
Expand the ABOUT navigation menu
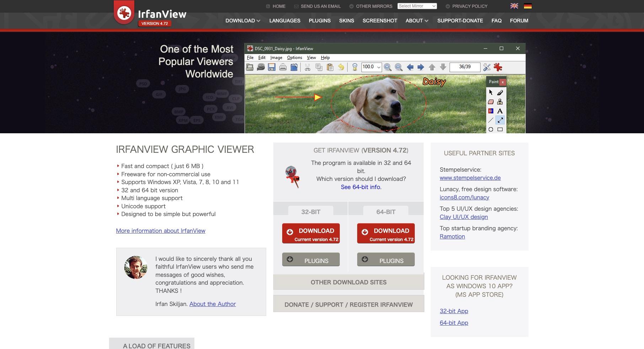[417, 21]
